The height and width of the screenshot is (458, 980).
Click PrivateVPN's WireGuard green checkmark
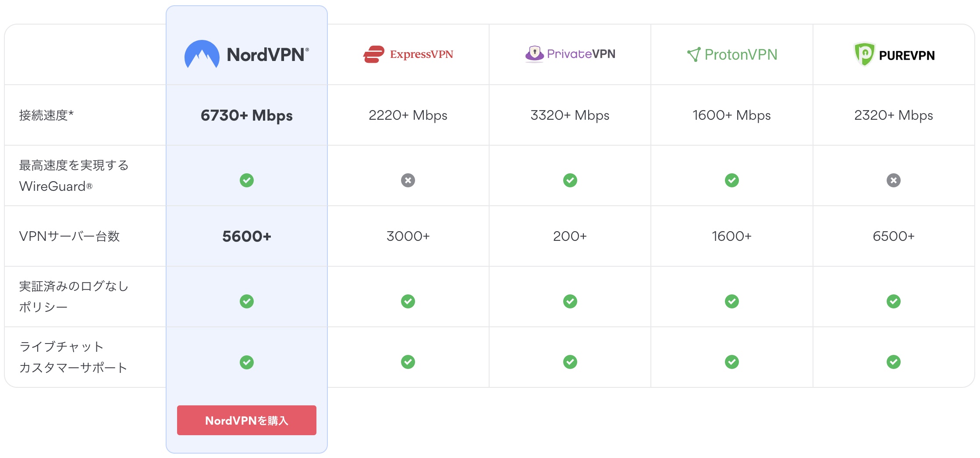(x=570, y=180)
